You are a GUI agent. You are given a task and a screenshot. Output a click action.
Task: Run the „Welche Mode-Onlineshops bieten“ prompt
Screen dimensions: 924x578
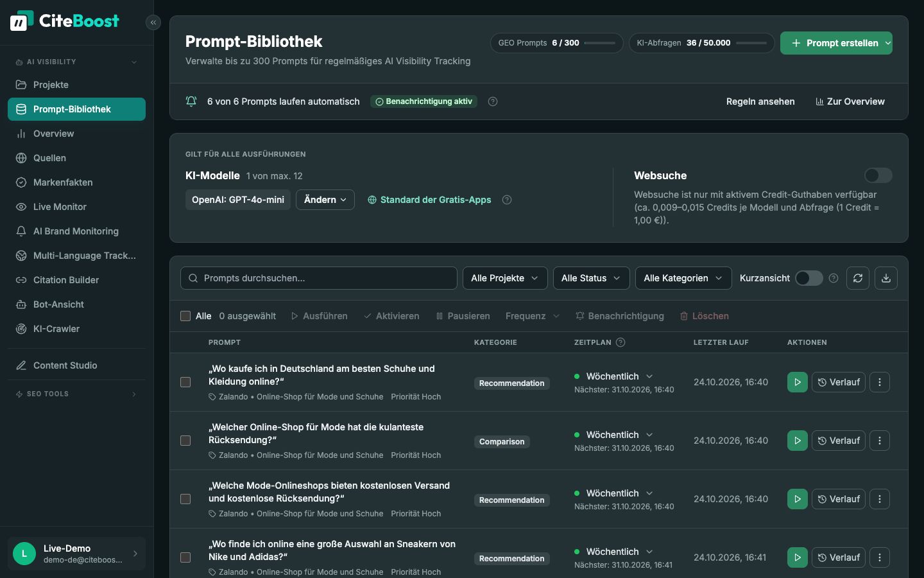coord(798,499)
